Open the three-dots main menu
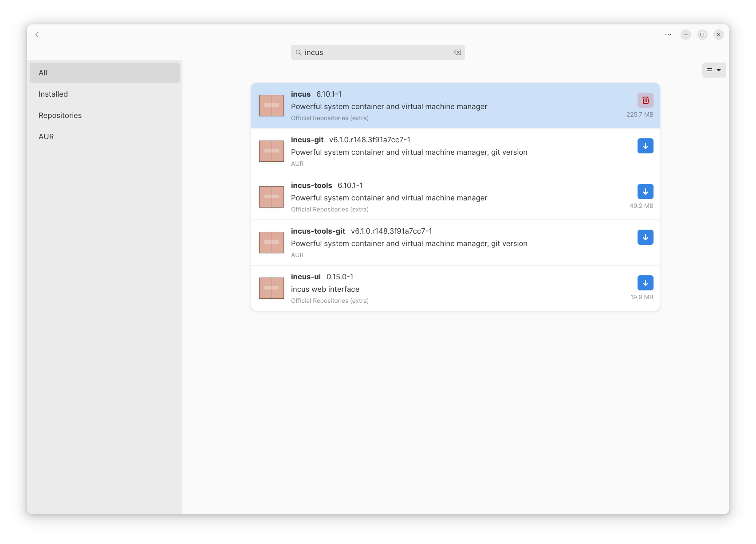756x544 pixels. (x=668, y=35)
